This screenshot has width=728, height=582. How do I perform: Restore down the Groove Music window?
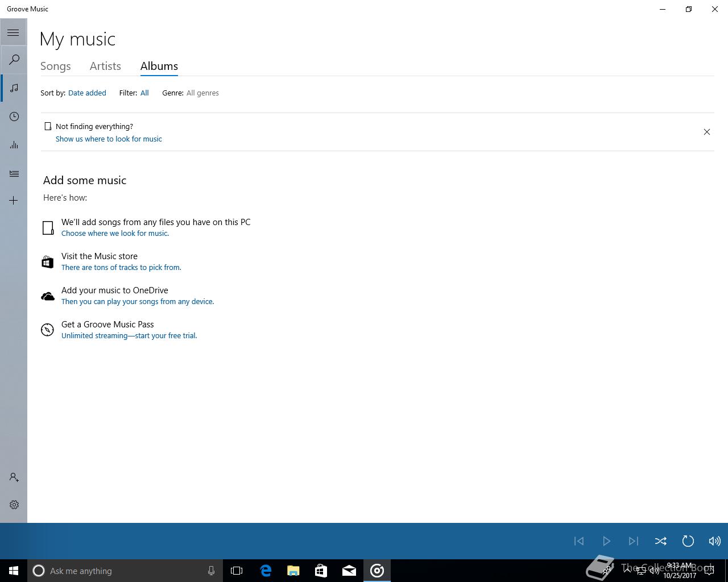click(x=689, y=9)
